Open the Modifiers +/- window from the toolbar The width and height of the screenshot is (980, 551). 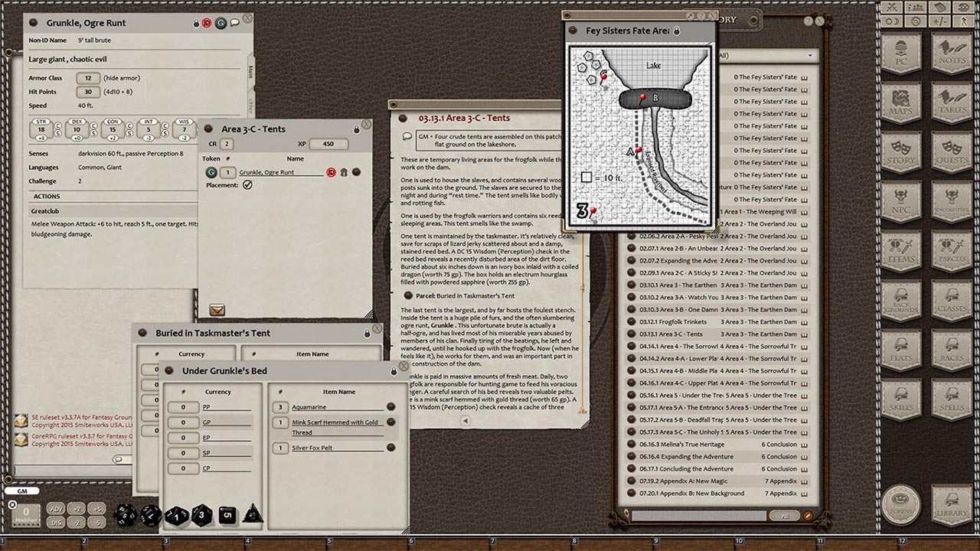939,21
